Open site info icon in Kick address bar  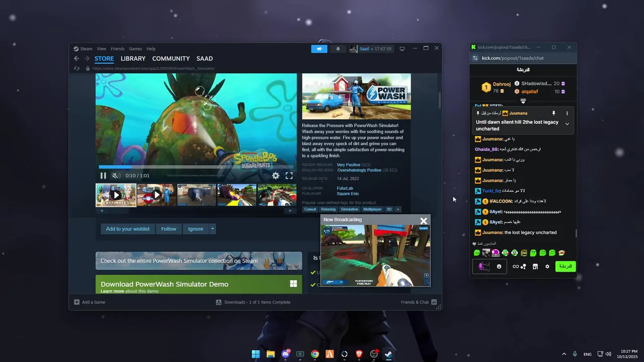(x=475, y=58)
